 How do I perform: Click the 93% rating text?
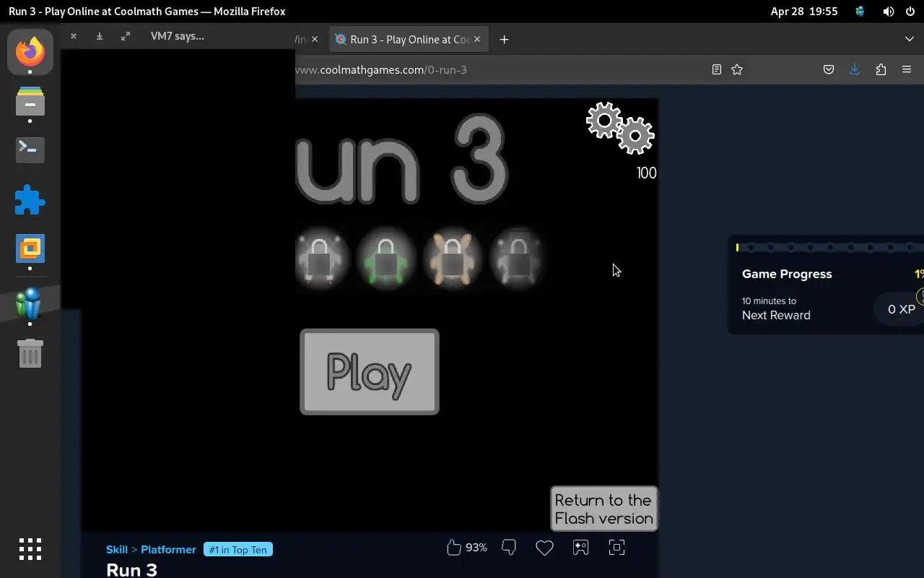[476, 548]
